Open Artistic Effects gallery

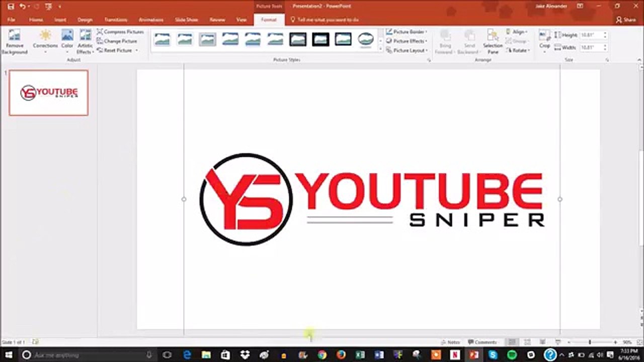click(85, 42)
